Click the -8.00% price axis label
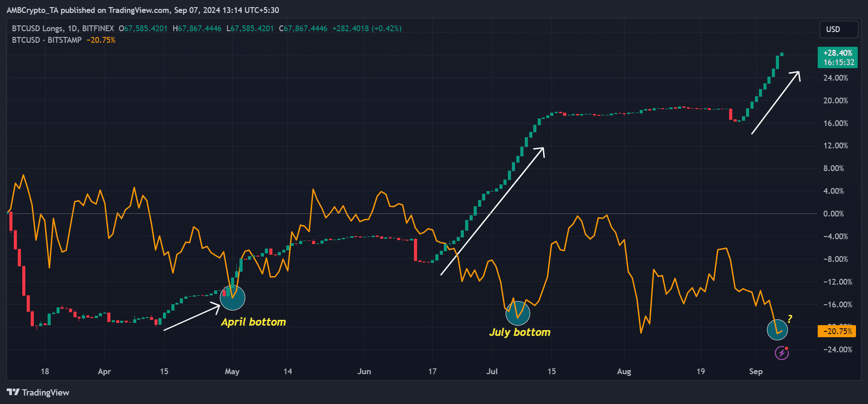 point(836,259)
